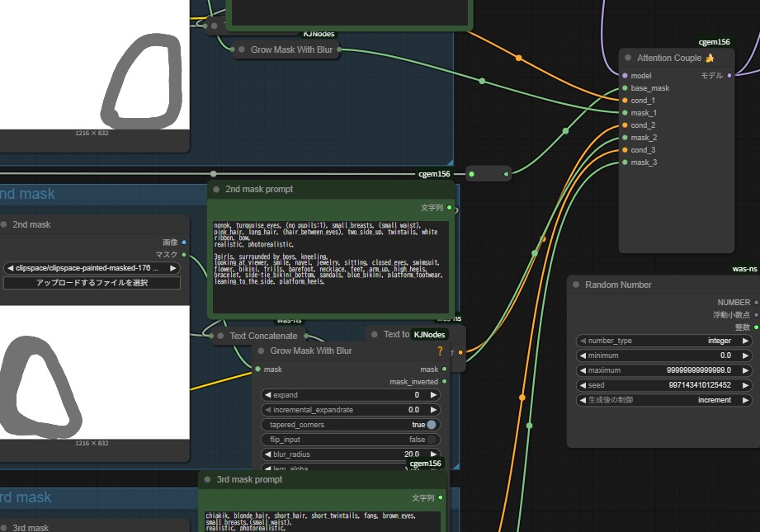Open the 生成後の制御 increment dropdown

[663, 400]
